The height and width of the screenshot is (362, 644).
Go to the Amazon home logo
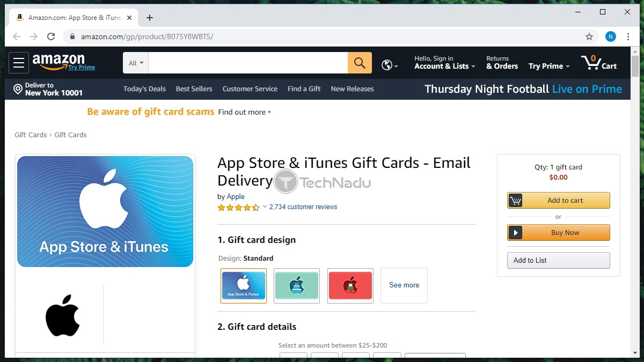58,61
